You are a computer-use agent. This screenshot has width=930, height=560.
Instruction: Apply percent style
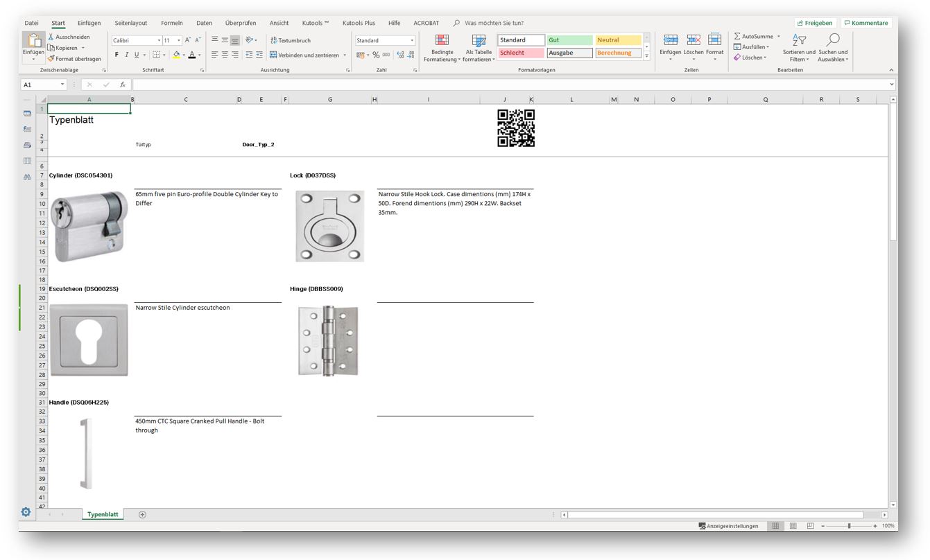pyautogui.click(x=376, y=55)
